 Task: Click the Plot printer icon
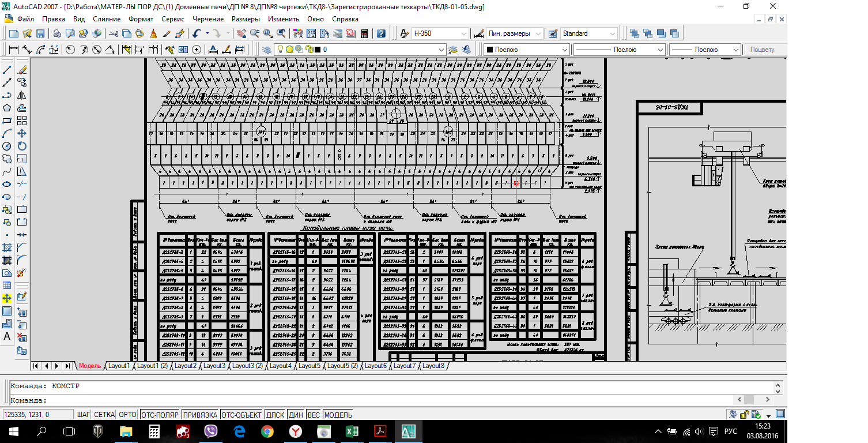(x=58, y=33)
